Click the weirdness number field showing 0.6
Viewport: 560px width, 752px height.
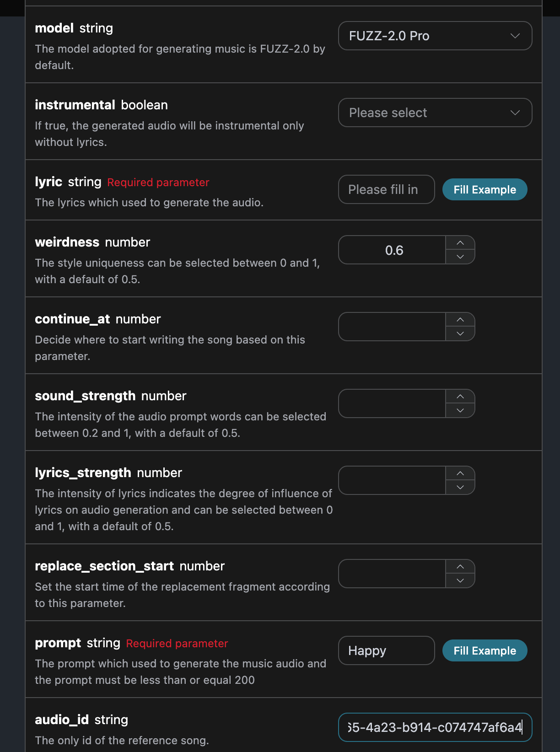point(393,250)
